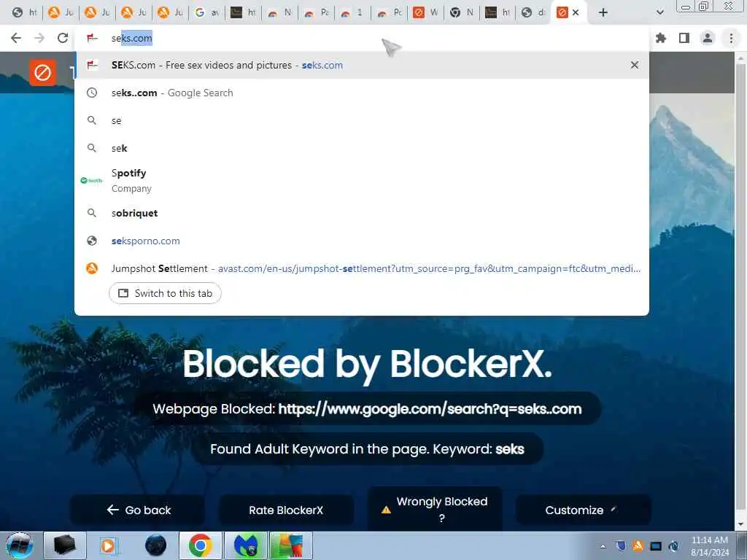Choose the 'sek' search suggestion
The width and height of the screenshot is (747, 560).
pyautogui.click(x=362, y=148)
